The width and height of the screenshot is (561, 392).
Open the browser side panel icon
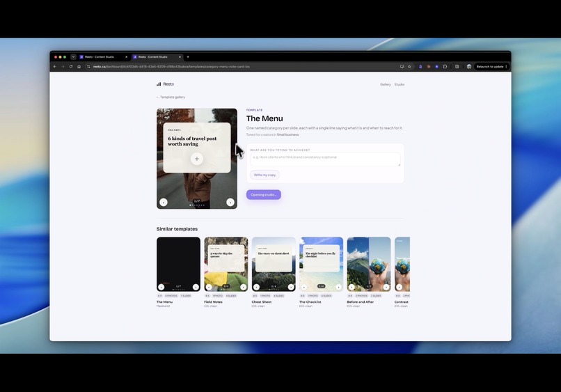pyautogui.click(x=457, y=67)
